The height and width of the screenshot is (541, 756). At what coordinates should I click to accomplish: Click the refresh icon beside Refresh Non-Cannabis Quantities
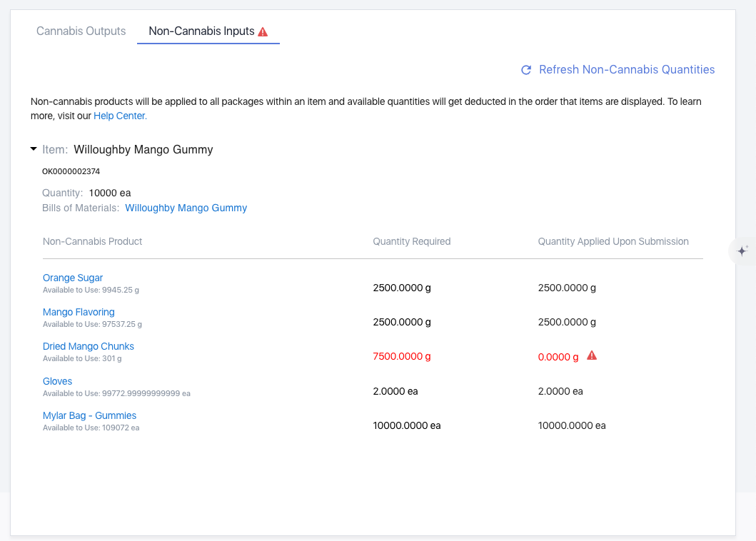coord(526,69)
